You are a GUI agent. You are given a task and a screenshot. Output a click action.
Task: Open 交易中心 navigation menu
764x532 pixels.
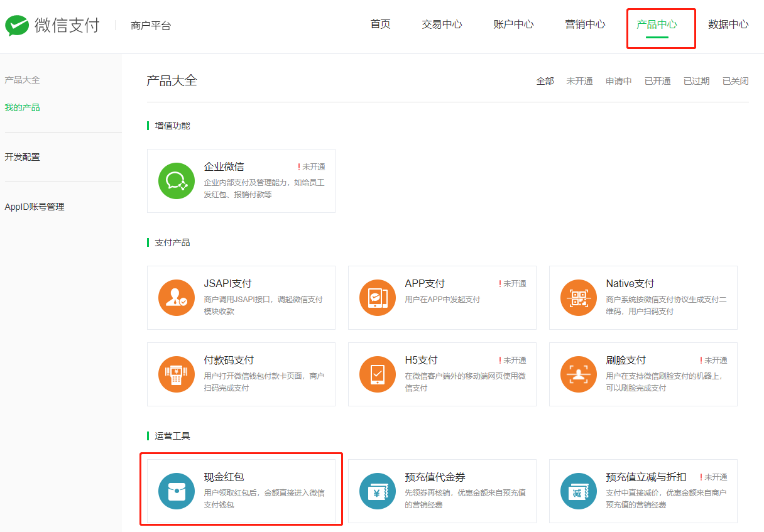(442, 24)
